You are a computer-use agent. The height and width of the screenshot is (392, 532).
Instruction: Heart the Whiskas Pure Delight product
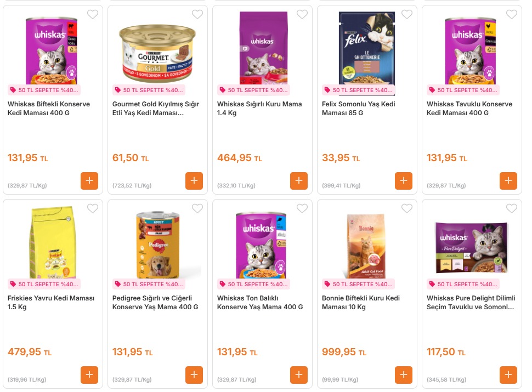[x=512, y=209]
